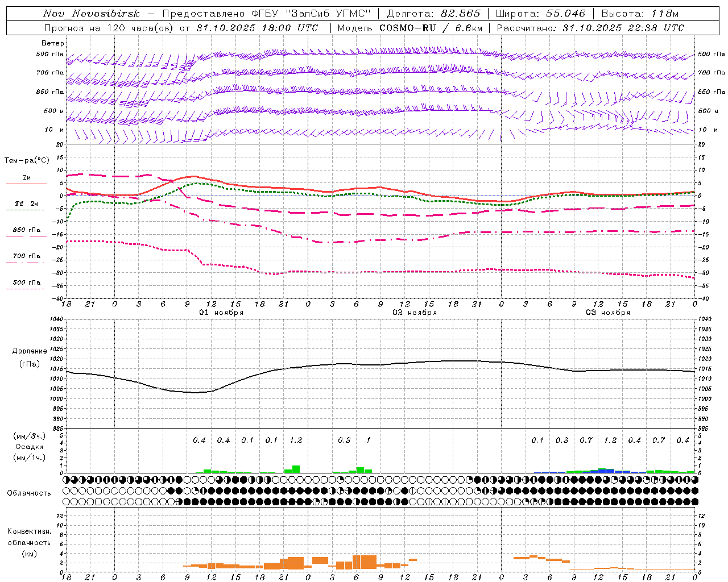Click the dash-dot '700 гПа' legend line sample

(26, 263)
